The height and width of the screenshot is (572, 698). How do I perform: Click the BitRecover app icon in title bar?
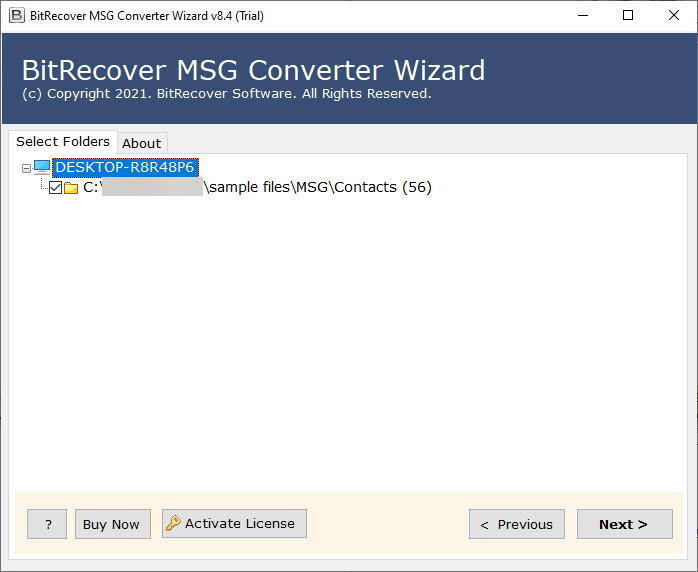[16, 16]
